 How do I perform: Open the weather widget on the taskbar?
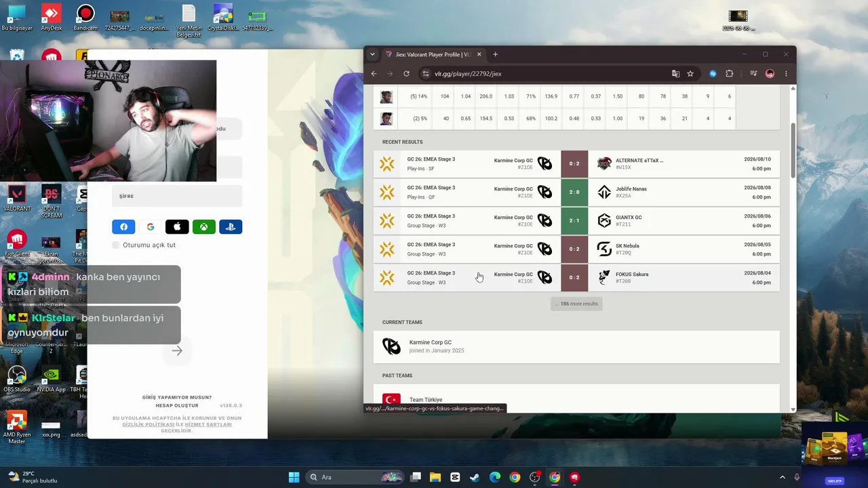click(x=32, y=477)
